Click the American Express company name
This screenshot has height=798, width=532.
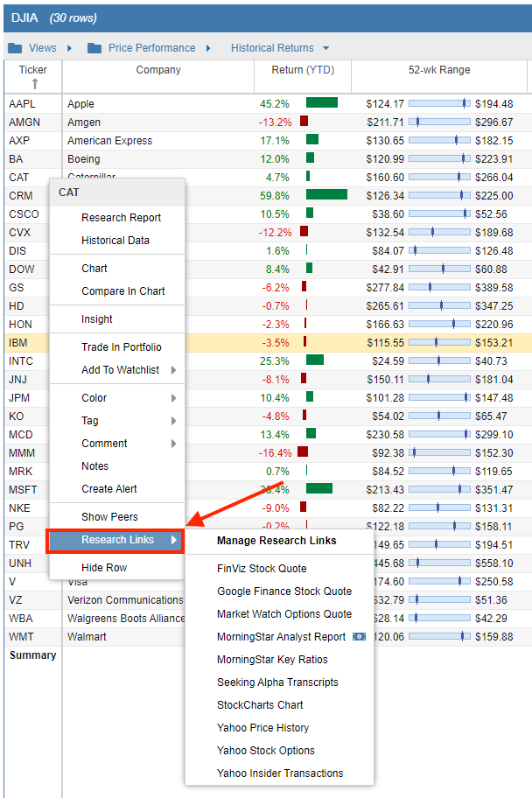[x=110, y=141]
